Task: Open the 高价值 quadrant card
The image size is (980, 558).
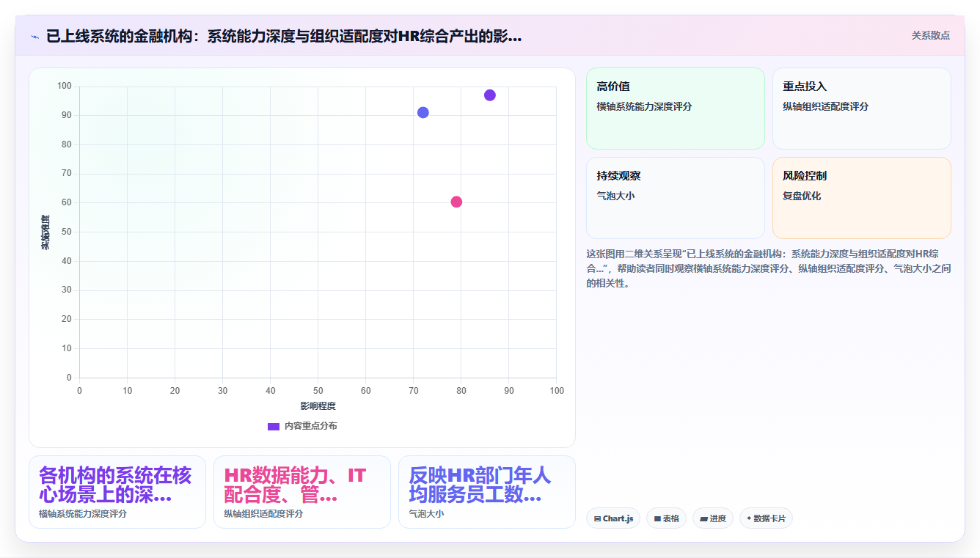Action: [x=676, y=109]
